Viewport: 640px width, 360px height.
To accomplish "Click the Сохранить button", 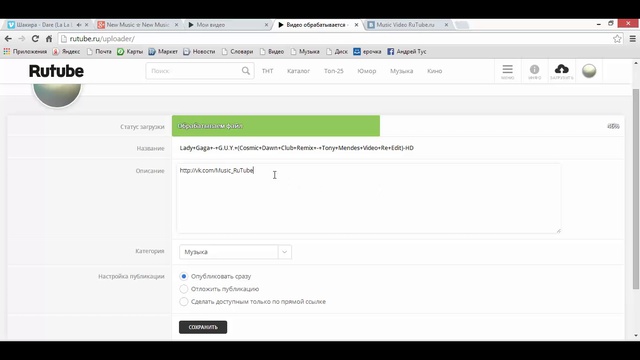I will tap(203, 327).
